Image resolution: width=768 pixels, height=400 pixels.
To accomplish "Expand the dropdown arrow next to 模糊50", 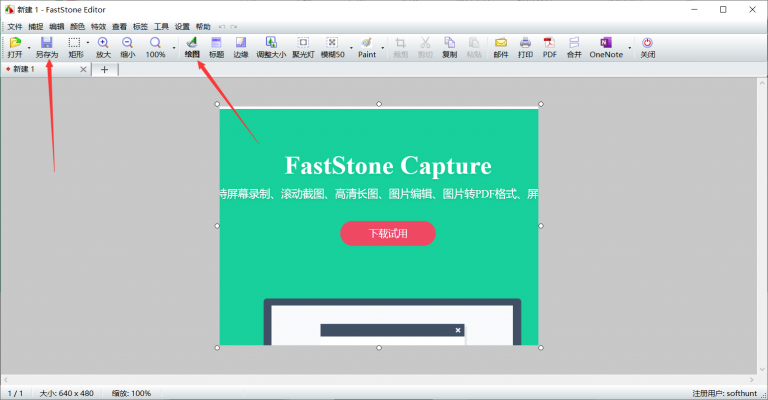I will 351,48.
